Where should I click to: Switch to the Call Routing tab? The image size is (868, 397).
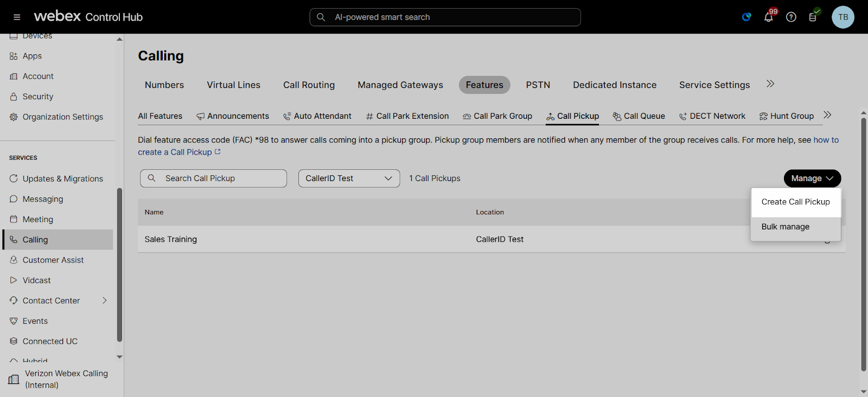pos(309,85)
